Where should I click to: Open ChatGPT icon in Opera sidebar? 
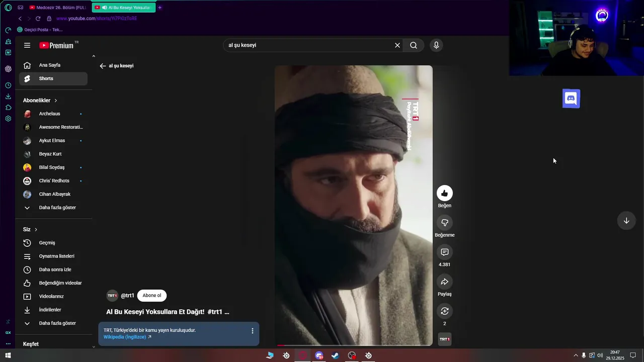8,69
